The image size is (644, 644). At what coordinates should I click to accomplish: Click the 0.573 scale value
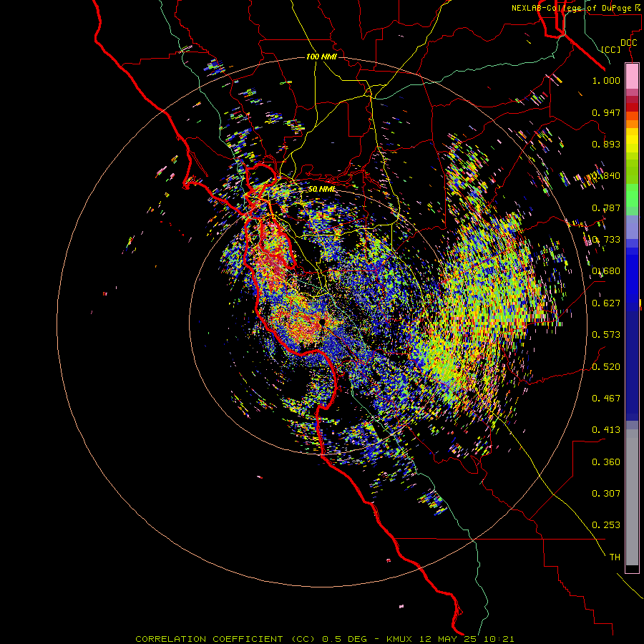click(x=606, y=335)
